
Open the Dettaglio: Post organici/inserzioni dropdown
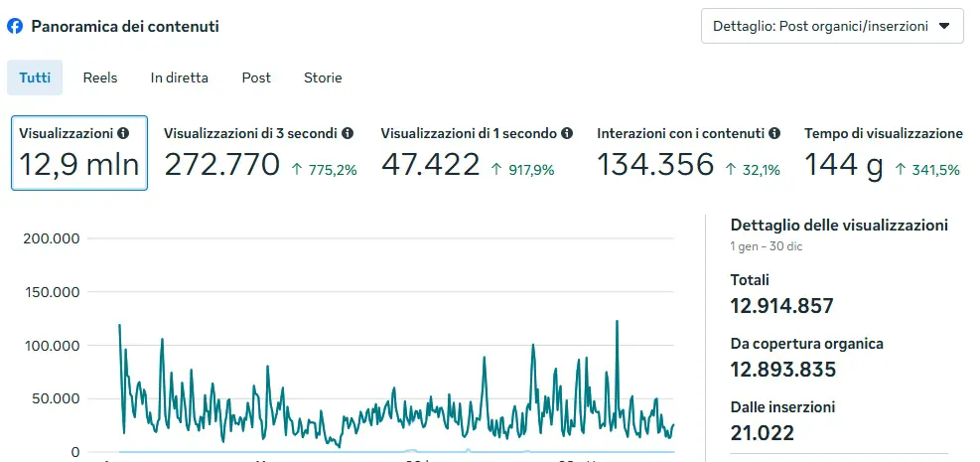[x=831, y=27]
